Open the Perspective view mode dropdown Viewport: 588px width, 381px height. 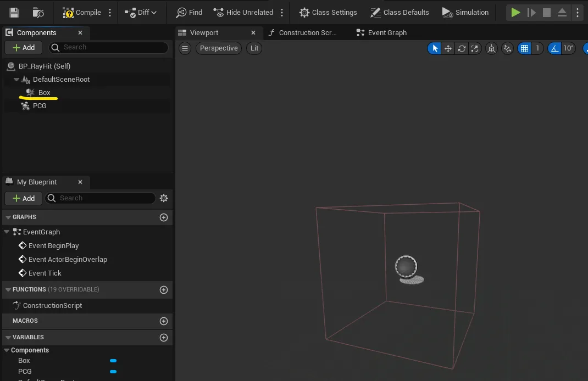(x=219, y=48)
